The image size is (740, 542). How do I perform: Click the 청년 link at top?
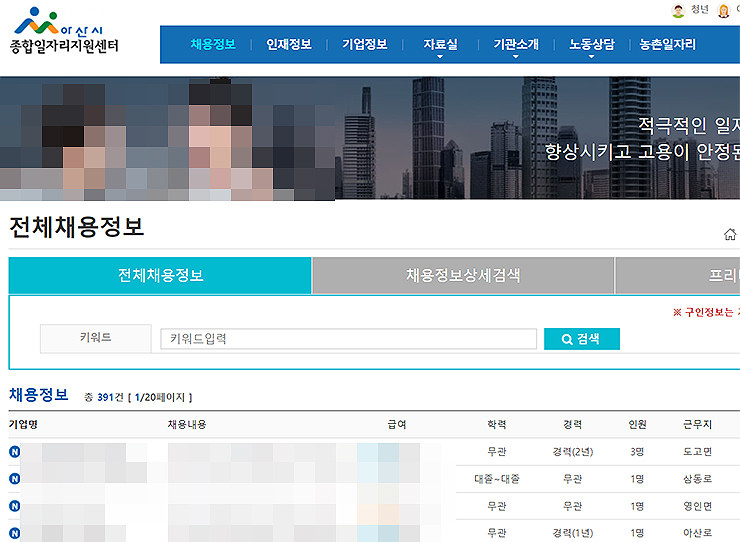tap(700, 9)
